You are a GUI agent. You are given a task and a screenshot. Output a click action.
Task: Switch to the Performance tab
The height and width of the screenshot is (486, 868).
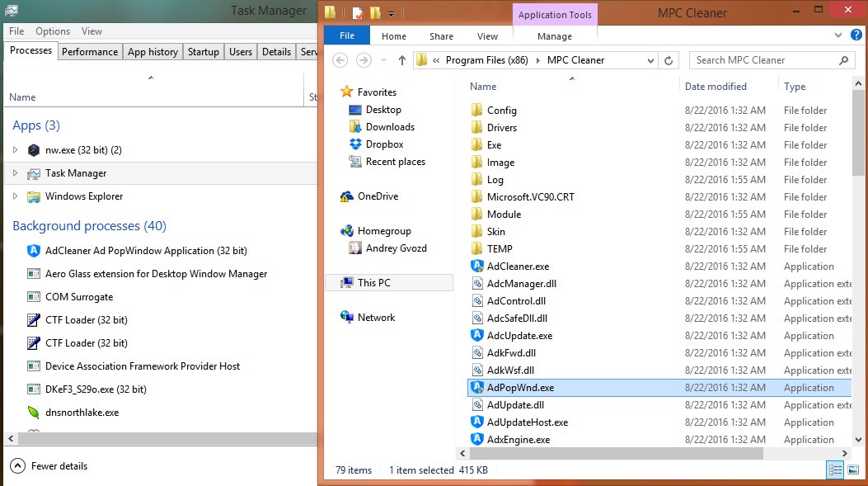click(90, 51)
